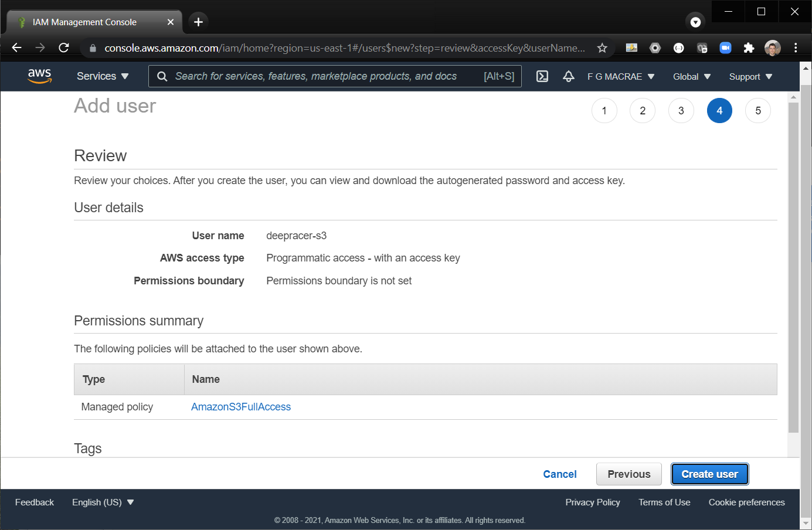View site information lock icon
This screenshot has width=812, height=530.
[x=93, y=48]
